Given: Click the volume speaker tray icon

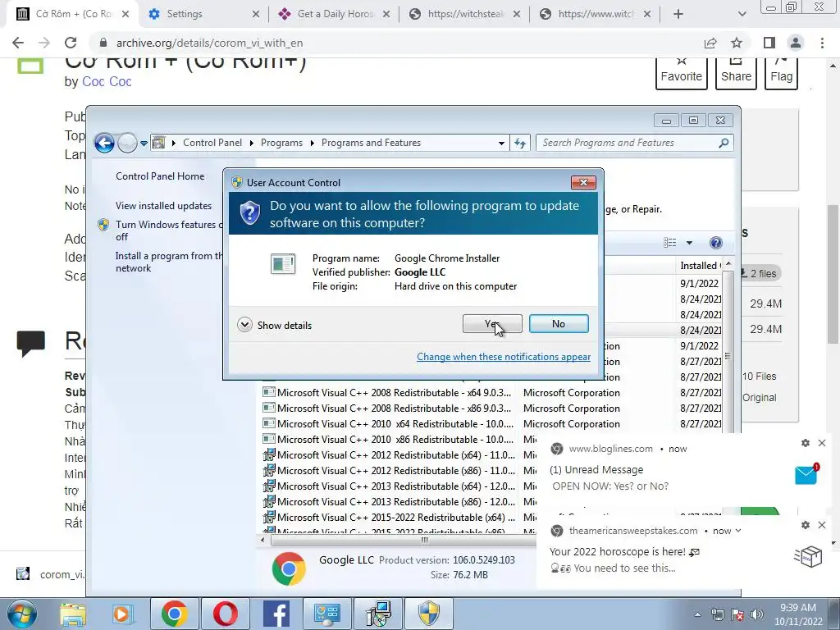Looking at the screenshot, I should click(757, 614).
